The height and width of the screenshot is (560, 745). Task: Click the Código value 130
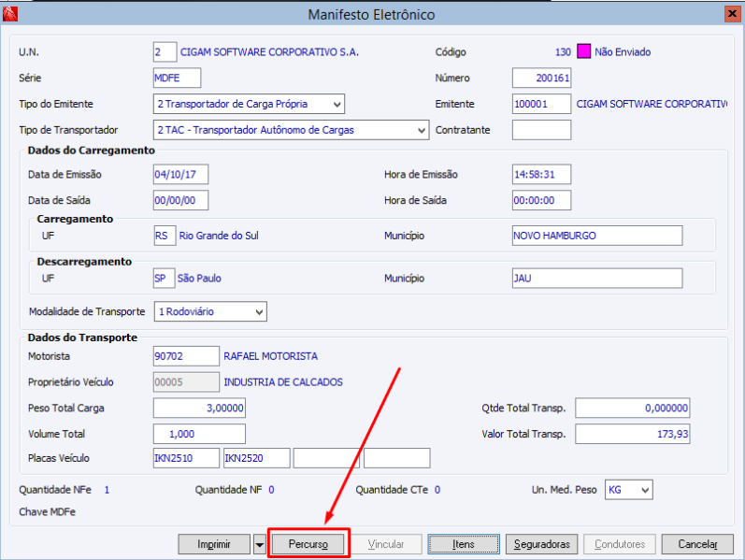(563, 51)
